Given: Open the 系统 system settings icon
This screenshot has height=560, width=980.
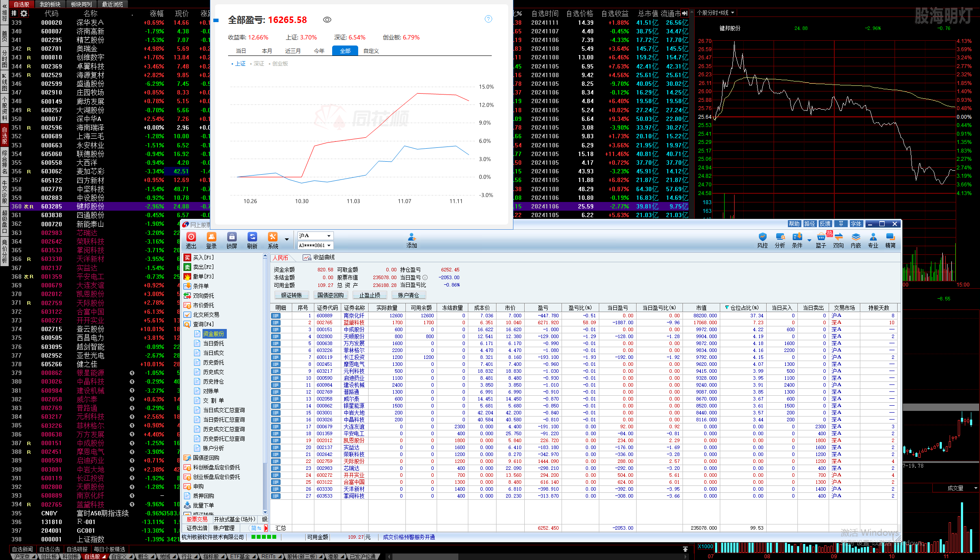Looking at the screenshot, I should tap(273, 240).
